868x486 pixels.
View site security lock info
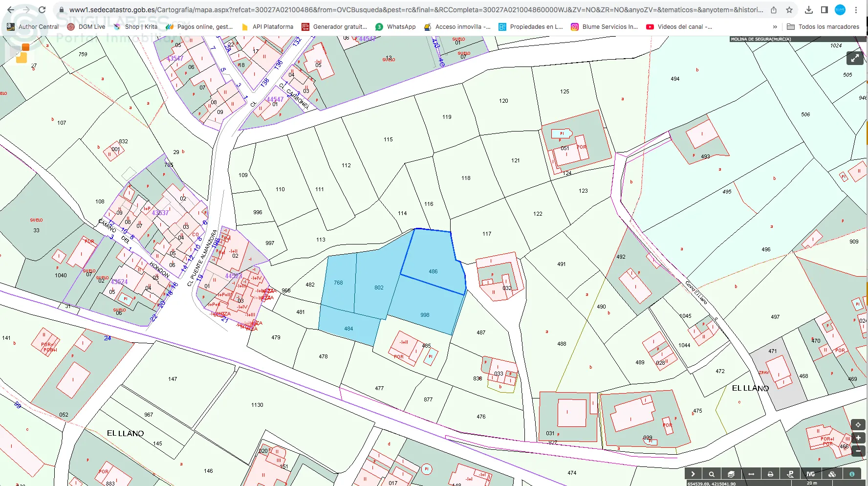(x=61, y=10)
